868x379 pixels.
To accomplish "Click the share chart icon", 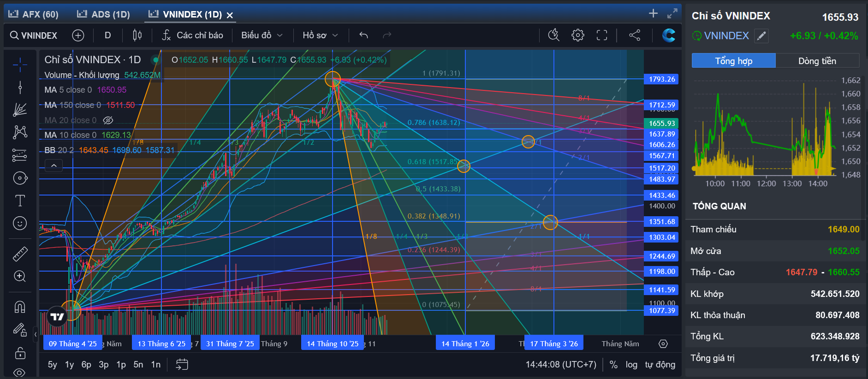I will 635,35.
